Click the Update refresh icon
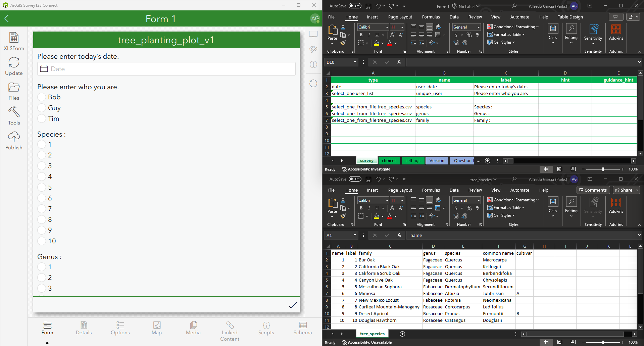 (14, 62)
